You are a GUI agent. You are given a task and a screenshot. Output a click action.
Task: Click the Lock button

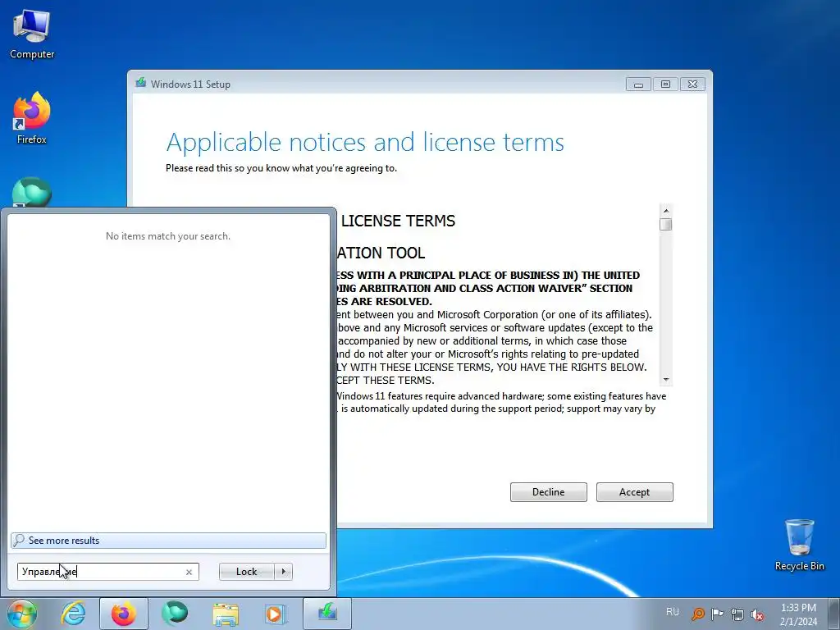point(246,572)
